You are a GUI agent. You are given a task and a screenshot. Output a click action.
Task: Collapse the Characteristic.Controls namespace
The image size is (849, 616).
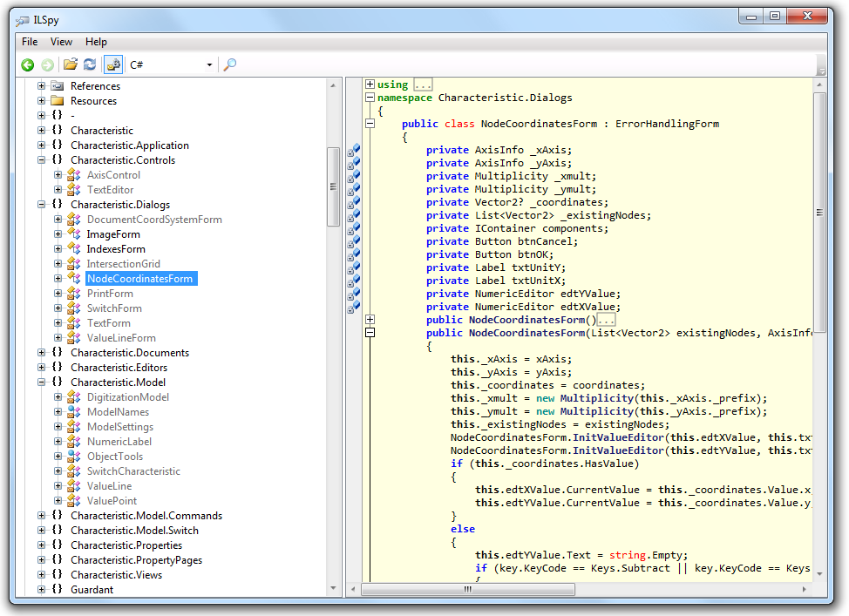(41, 159)
